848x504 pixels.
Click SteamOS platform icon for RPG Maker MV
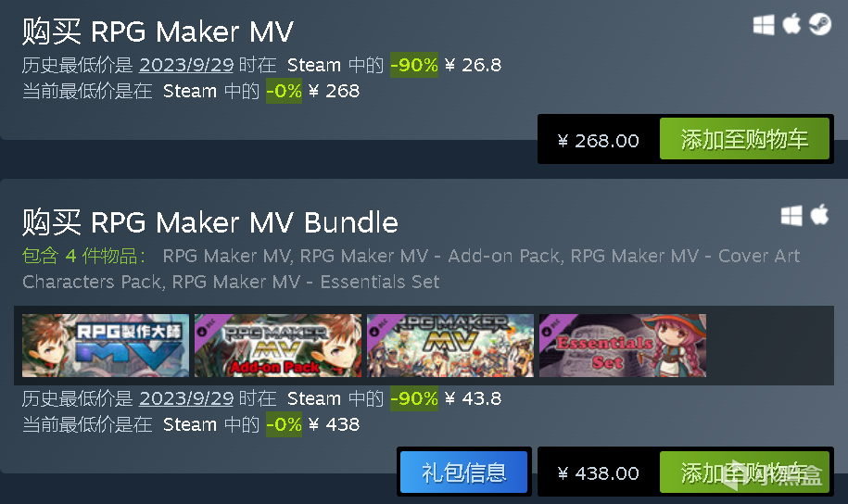click(820, 24)
